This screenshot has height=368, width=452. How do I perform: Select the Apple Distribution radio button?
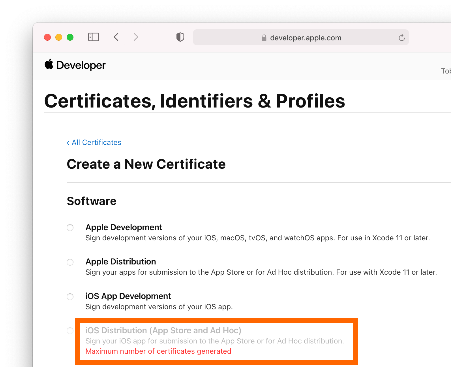(70, 262)
